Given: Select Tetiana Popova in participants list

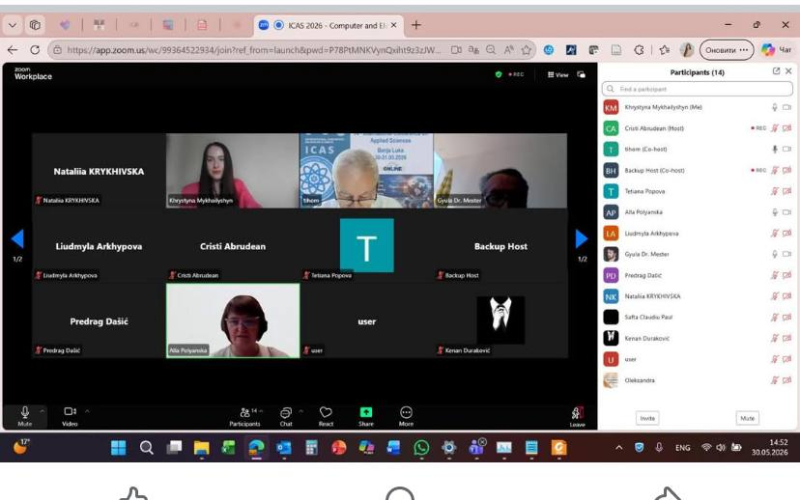Looking at the screenshot, I should pyautogui.click(x=697, y=191).
